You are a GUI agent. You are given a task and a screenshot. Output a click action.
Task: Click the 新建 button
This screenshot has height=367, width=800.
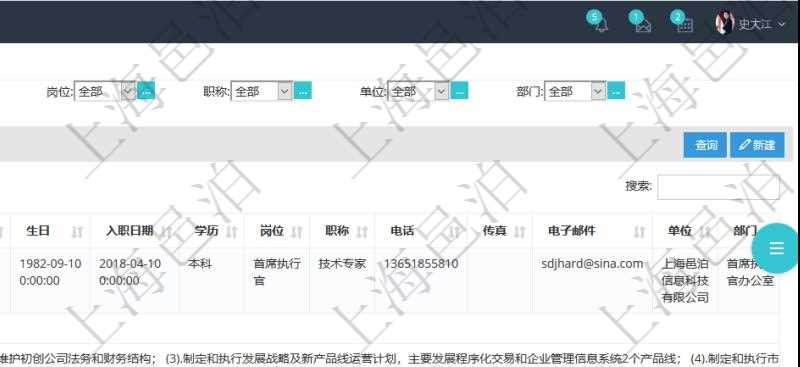point(757,145)
